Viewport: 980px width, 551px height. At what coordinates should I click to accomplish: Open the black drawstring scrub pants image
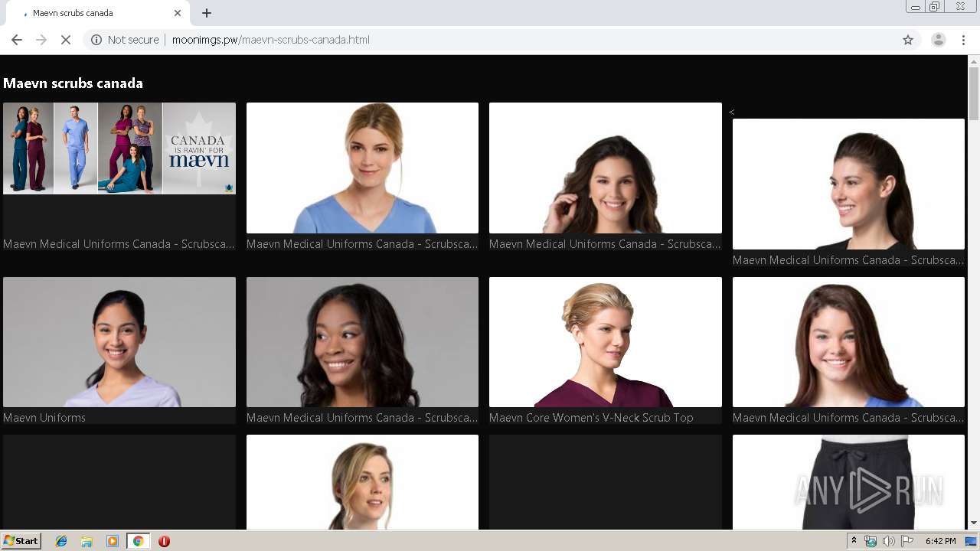click(848, 482)
